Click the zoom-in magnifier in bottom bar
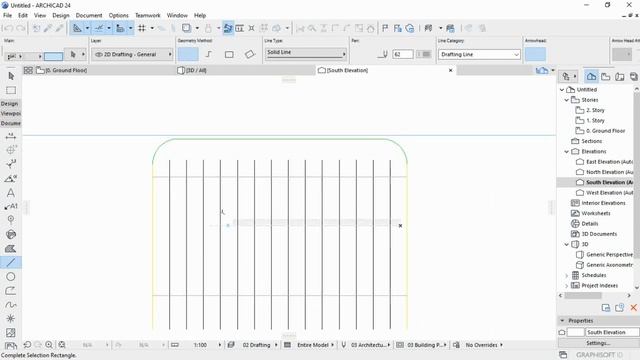 [x=49, y=345]
